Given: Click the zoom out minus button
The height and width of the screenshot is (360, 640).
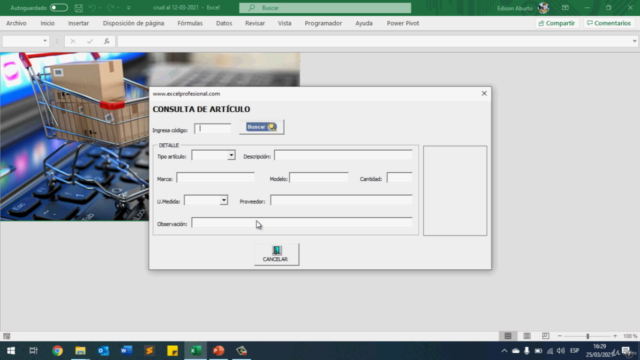Looking at the screenshot, I should point(560,336).
